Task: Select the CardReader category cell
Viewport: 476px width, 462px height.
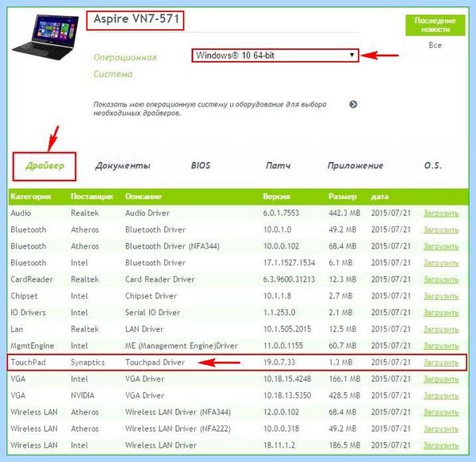Action: point(32,279)
